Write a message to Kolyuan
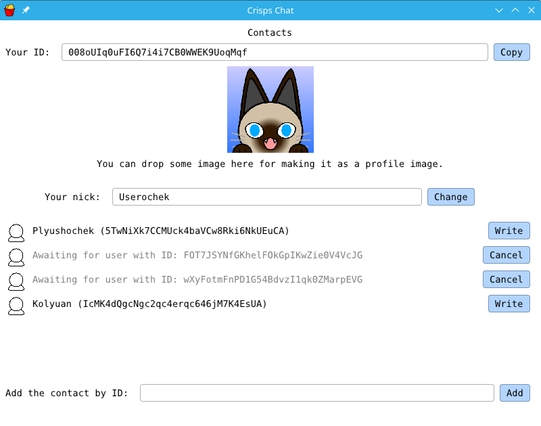Image resolution: width=541 pixels, height=426 pixels. (x=509, y=304)
